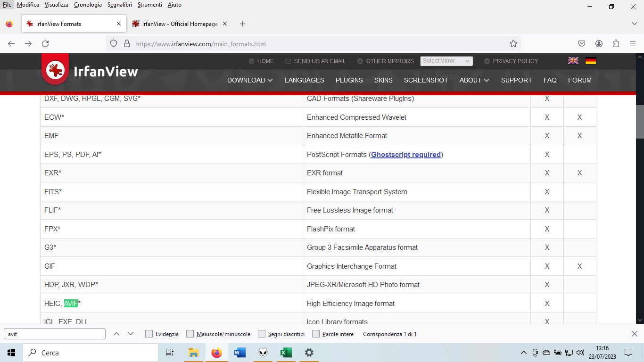644x362 pixels.
Task: Click the padlock site information icon
Action: 126,43
